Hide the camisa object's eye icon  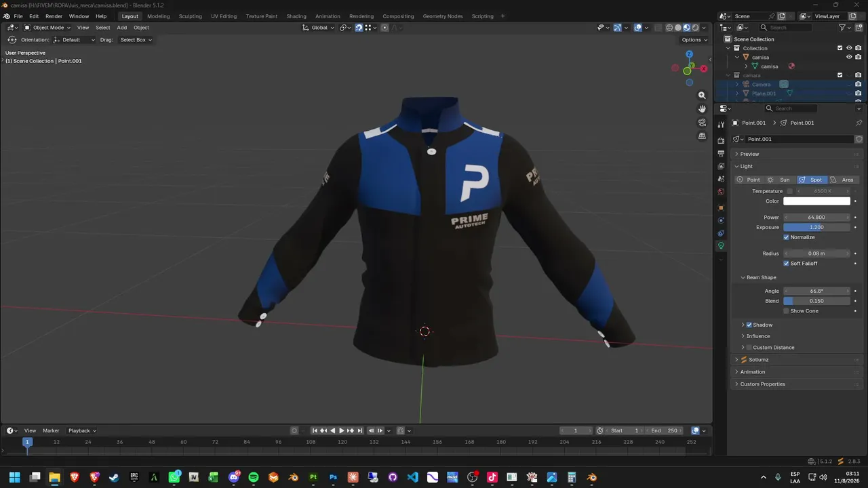coord(849,57)
